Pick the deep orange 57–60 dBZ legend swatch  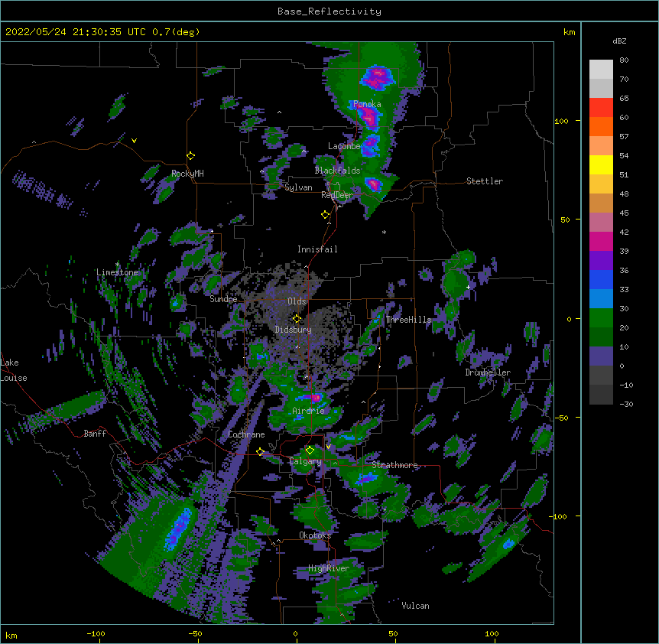[x=601, y=126]
